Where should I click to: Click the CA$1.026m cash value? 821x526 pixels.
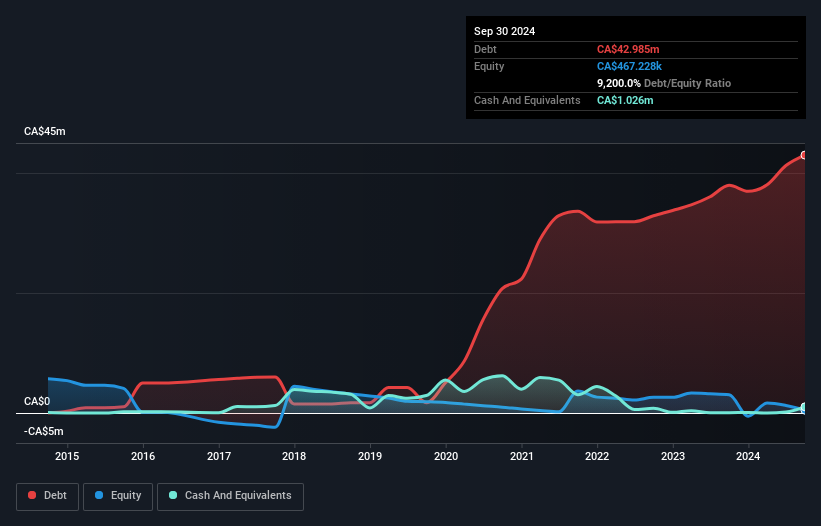[625, 100]
